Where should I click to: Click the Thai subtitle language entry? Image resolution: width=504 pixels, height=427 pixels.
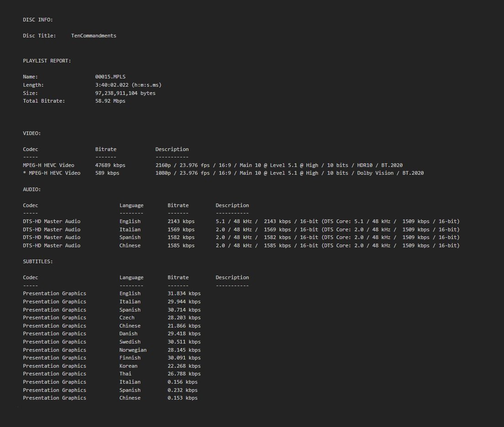tap(126, 374)
